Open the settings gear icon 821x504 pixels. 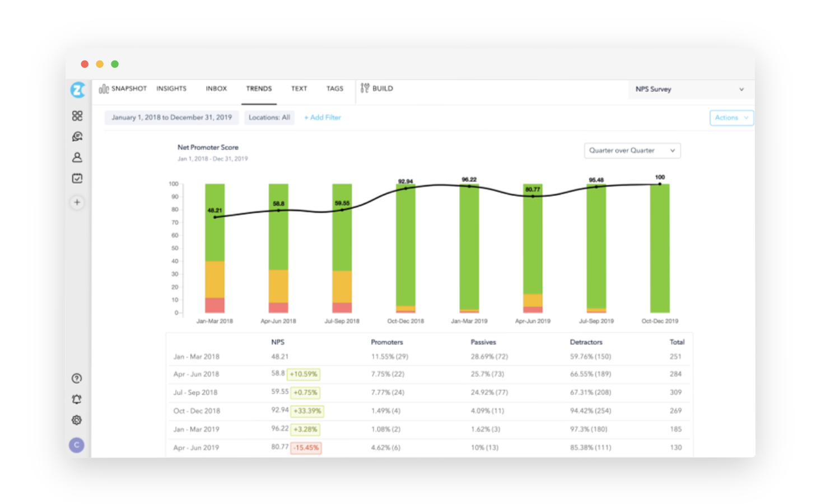point(77,420)
